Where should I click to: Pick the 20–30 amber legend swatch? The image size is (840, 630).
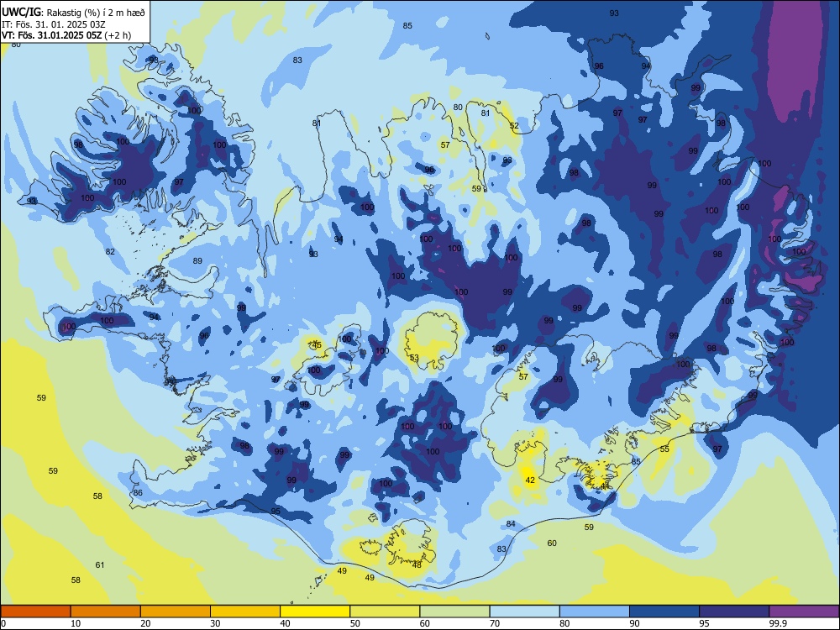pos(176,612)
